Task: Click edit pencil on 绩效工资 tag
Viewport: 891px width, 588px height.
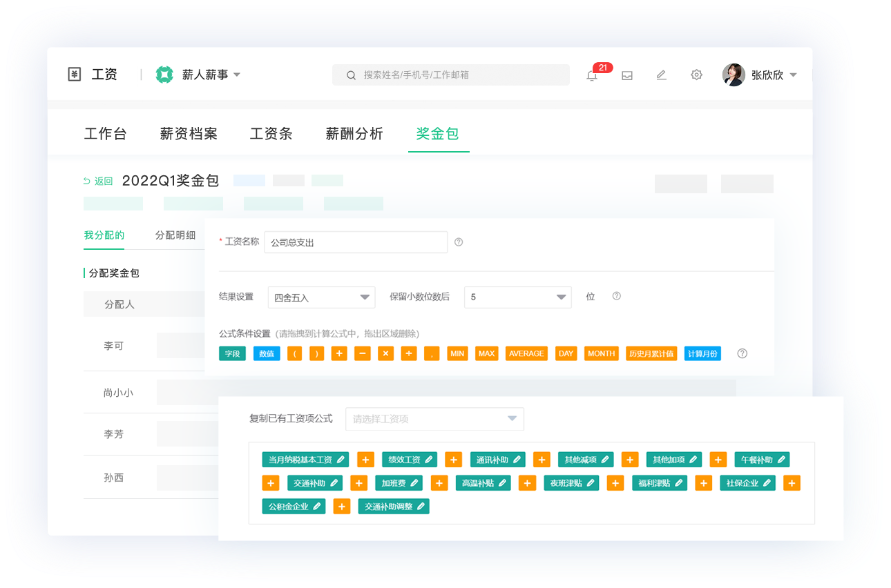Action: [429, 460]
